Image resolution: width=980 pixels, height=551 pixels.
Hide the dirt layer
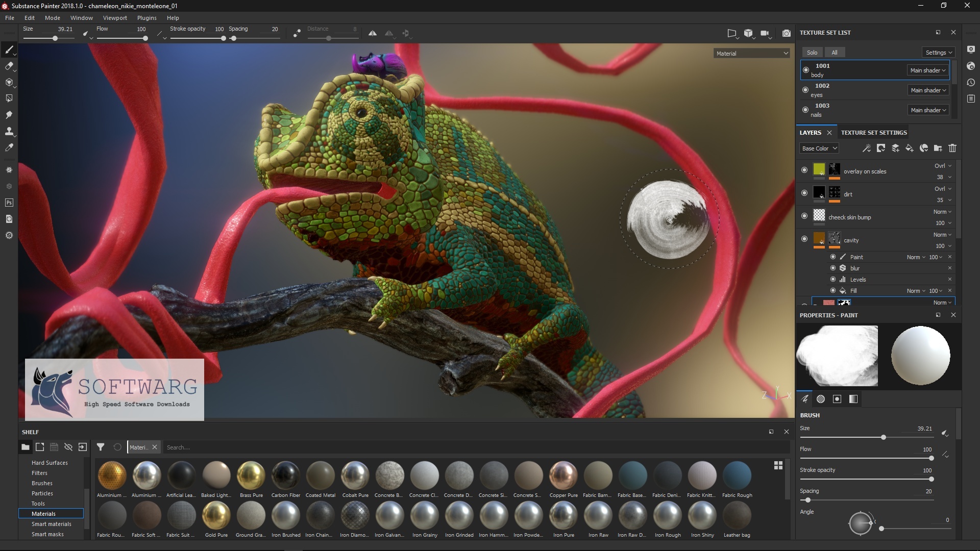[804, 193]
